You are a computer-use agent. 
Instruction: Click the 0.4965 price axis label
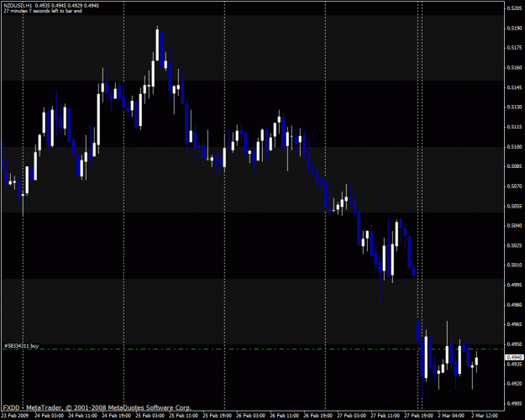coord(515,324)
